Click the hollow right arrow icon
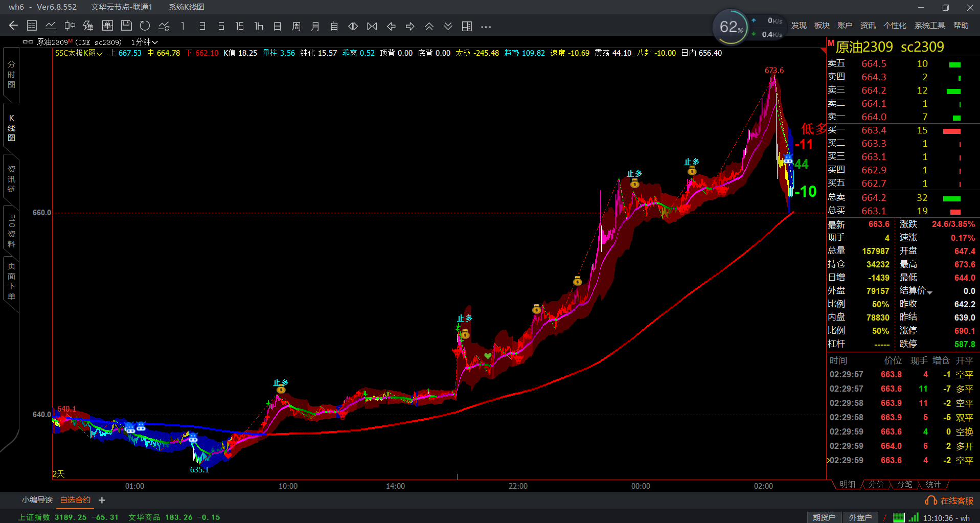Viewport: 980px width, 523px height. point(410,26)
